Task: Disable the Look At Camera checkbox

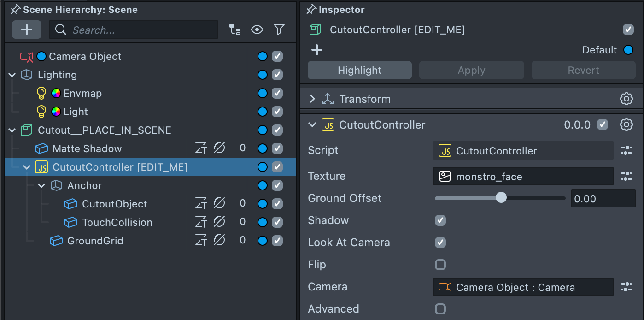Action: coord(440,243)
